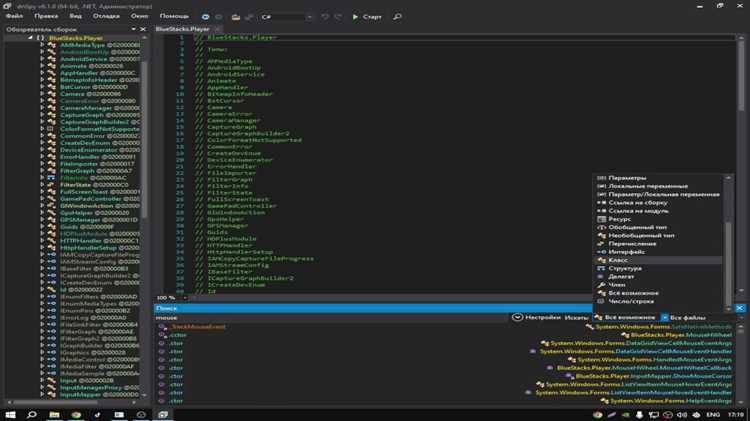Open File Explorer from the taskbar
This screenshot has width=750, height=421.
(54, 414)
